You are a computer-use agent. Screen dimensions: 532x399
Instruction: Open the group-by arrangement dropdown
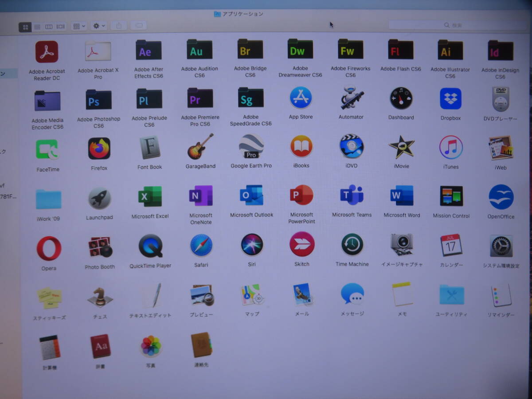[79, 27]
